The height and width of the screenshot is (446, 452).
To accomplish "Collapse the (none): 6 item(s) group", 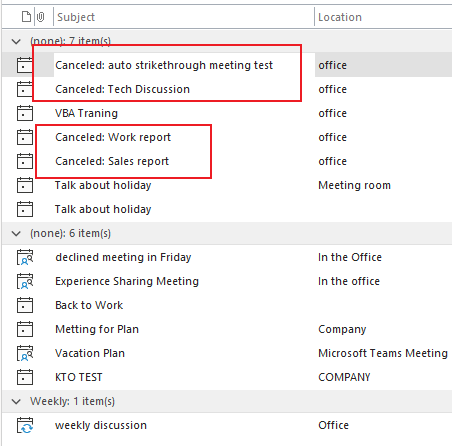I will (x=16, y=233).
